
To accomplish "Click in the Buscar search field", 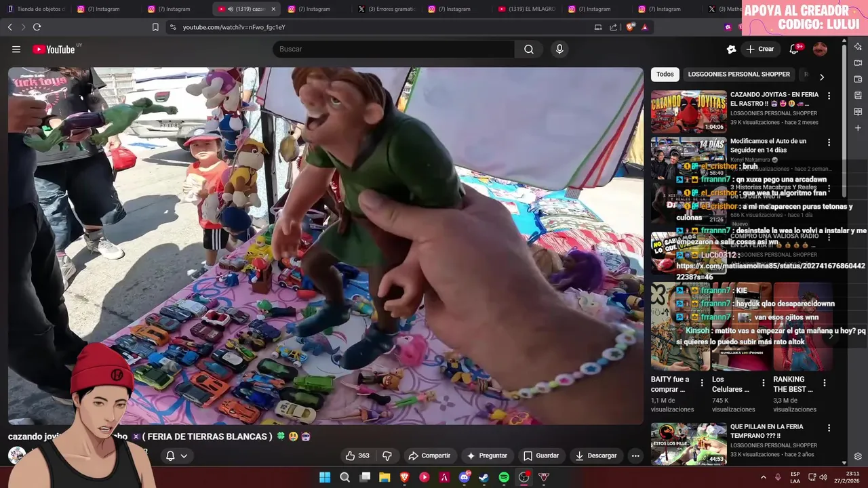I will click(393, 49).
